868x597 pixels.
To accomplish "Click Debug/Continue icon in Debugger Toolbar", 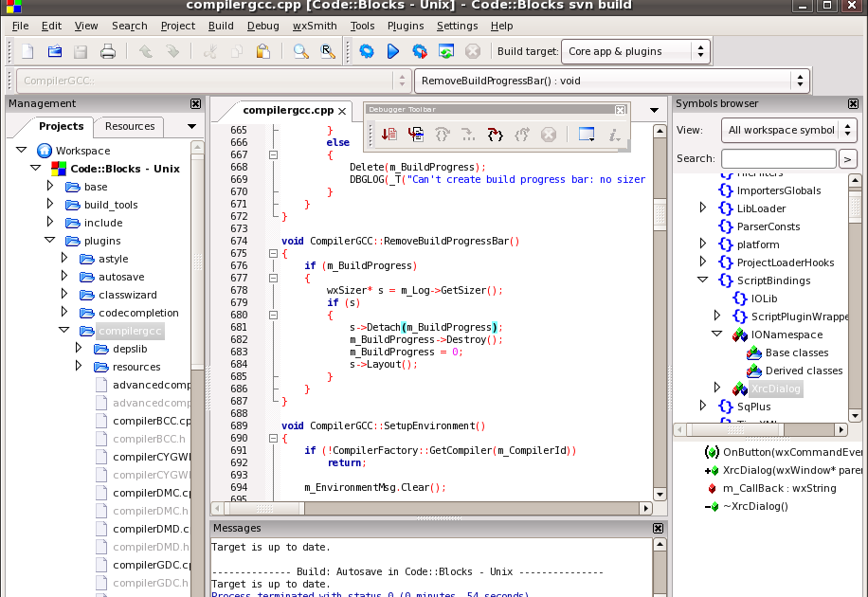I will (x=389, y=134).
